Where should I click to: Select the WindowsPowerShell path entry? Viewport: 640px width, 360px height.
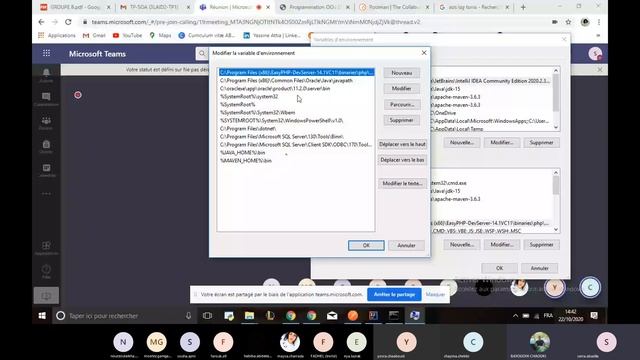click(296, 120)
